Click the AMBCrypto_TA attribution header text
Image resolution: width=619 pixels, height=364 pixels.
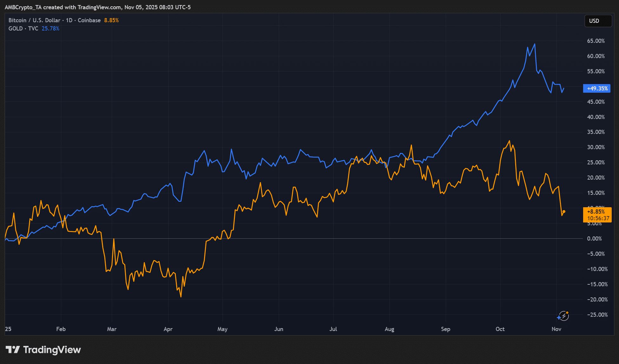point(98,7)
